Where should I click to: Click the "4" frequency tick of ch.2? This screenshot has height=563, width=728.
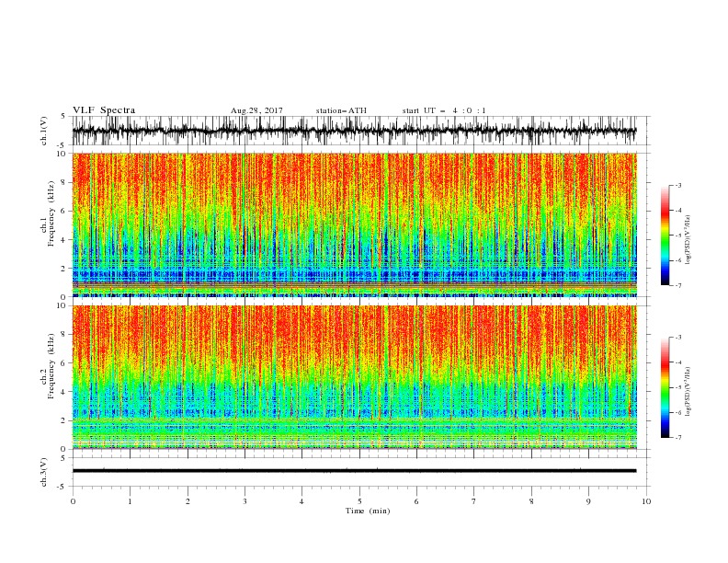(63, 392)
